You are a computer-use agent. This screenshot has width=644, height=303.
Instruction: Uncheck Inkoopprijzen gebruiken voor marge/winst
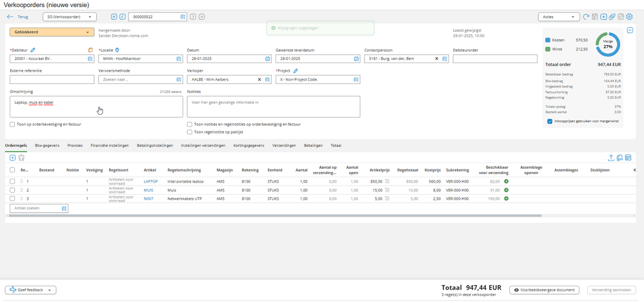pyautogui.click(x=550, y=121)
